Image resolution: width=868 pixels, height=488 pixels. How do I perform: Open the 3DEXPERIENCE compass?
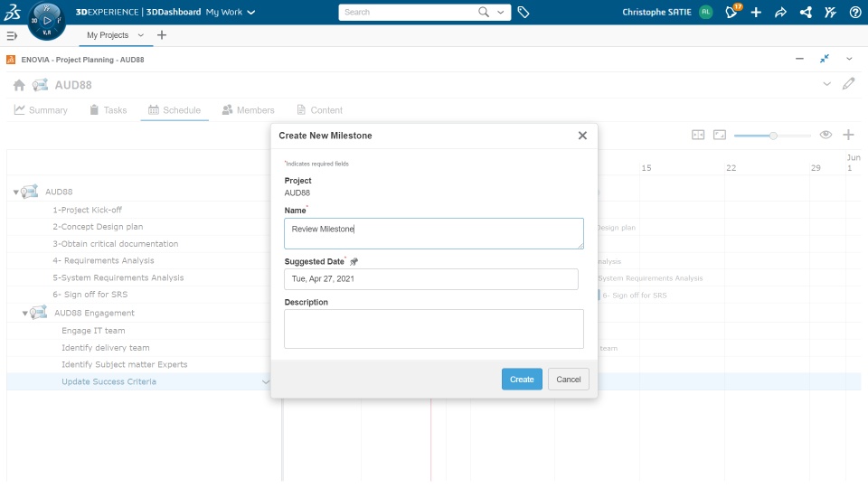pyautogui.click(x=46, y=21)
